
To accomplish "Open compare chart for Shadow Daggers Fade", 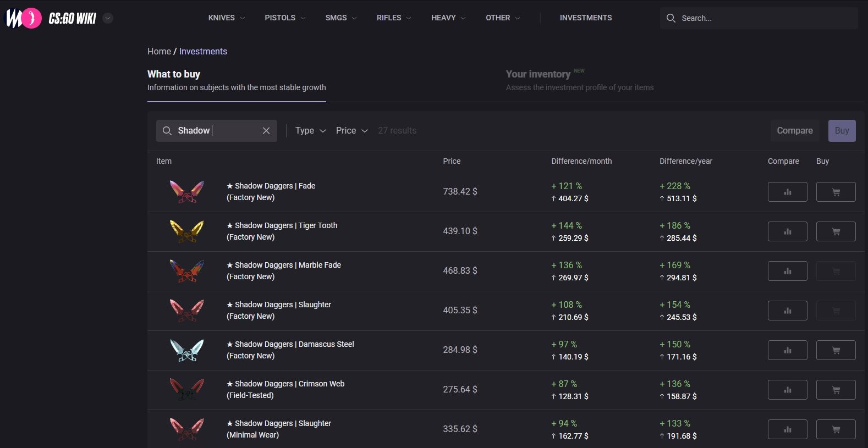I will pos(787,192).
